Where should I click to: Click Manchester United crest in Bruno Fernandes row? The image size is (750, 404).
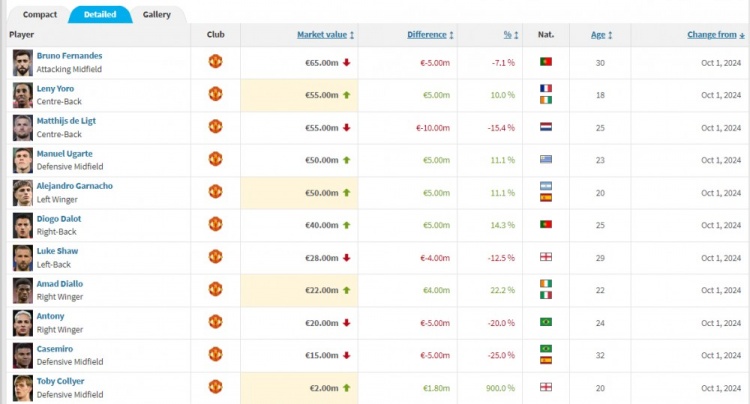215,61
